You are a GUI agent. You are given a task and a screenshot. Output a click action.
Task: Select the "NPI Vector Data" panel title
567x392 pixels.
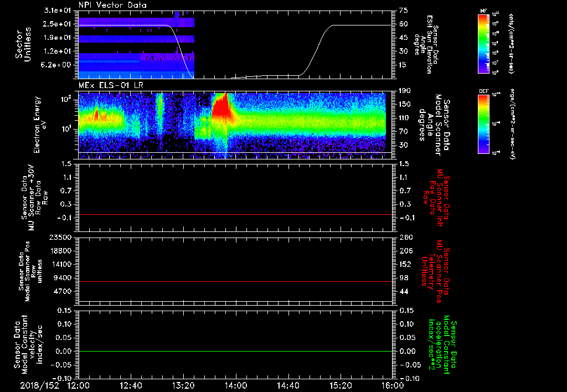click(x=112, y=5)
